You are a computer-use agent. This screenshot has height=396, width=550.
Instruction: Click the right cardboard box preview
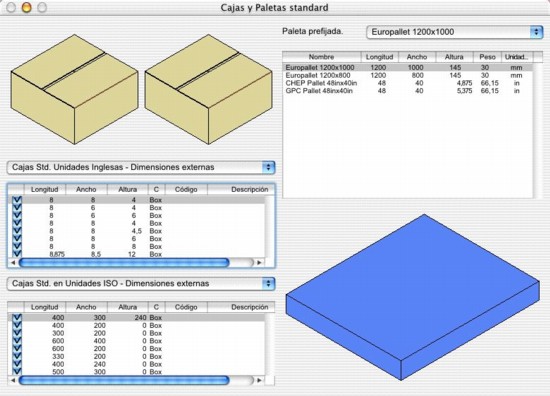(208, 89)
